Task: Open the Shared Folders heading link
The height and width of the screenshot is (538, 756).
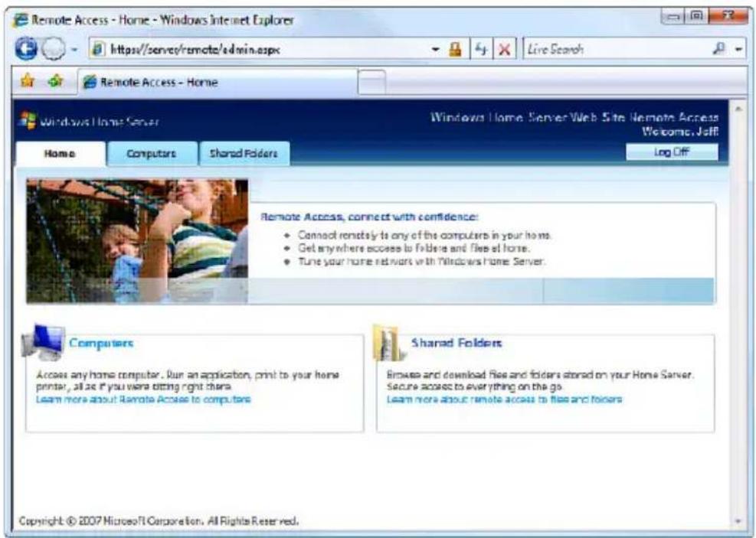Action: 456,343
